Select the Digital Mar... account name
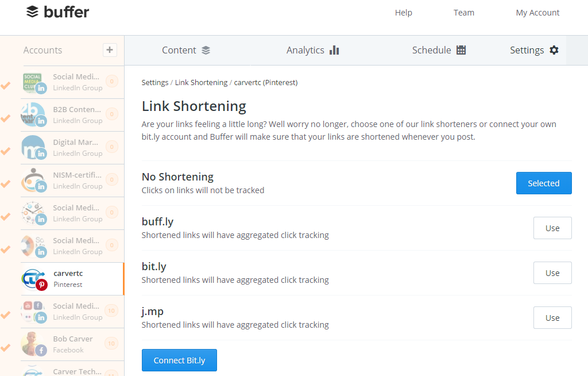This screenshot has width=588, height=376. (x=75, y=143)
